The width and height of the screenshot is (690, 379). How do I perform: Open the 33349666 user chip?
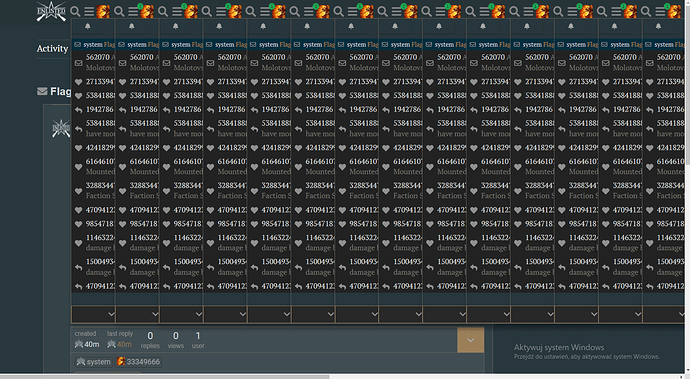pos(138,362)
